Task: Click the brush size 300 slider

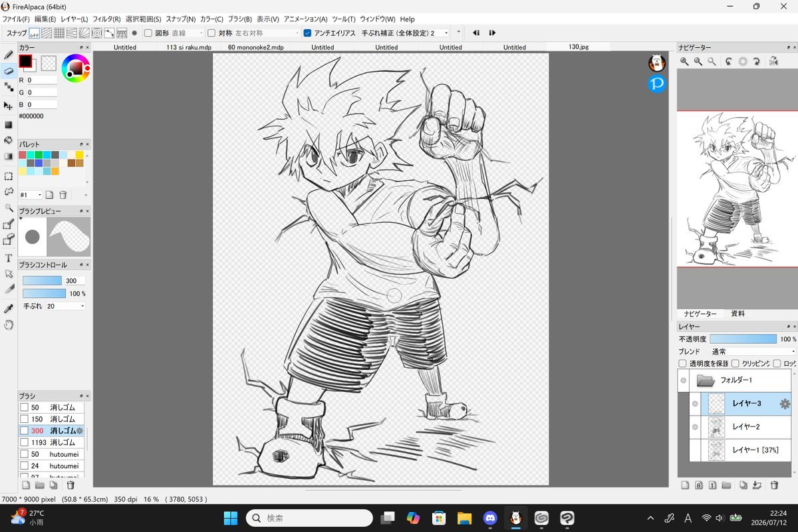Action: (x=43, y=281)
